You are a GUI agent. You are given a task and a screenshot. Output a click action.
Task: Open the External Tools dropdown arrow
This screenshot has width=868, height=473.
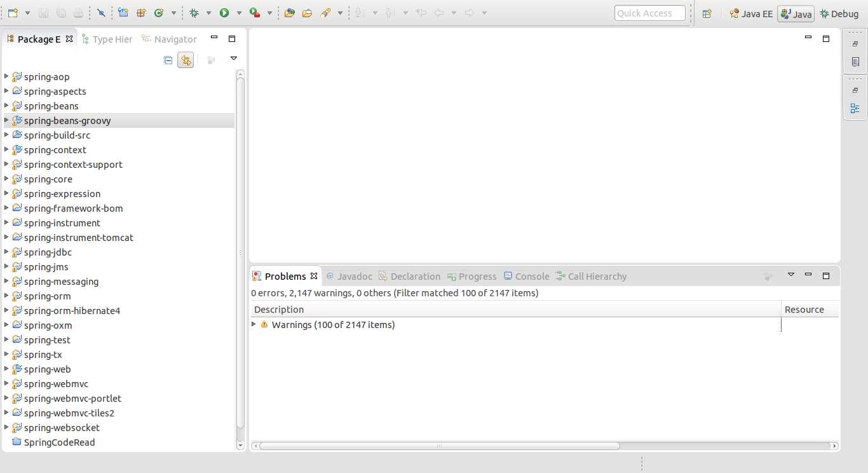(x=269, y=13)
